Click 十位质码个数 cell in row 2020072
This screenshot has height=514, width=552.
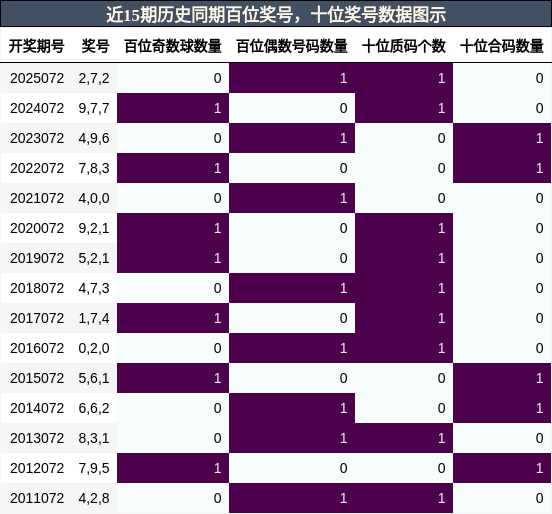[404, 228]
